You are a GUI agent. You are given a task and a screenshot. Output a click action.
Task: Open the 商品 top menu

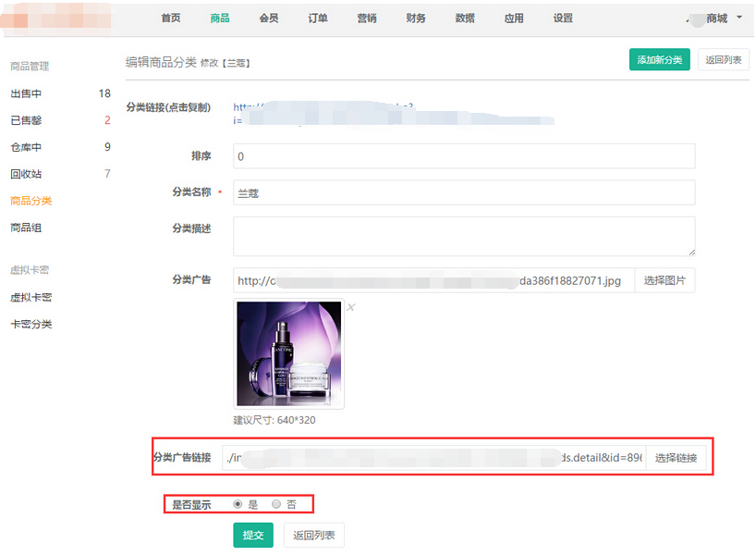(220, 18)
